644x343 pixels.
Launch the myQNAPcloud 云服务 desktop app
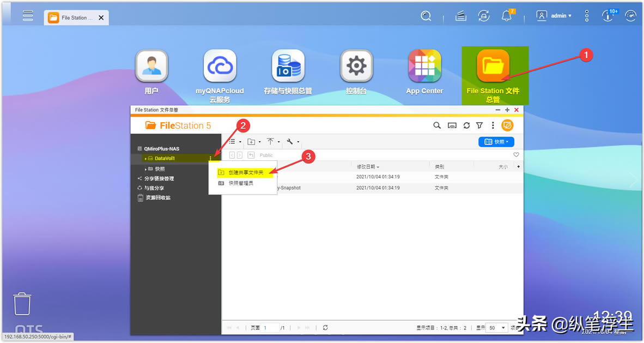pos(220,76)
